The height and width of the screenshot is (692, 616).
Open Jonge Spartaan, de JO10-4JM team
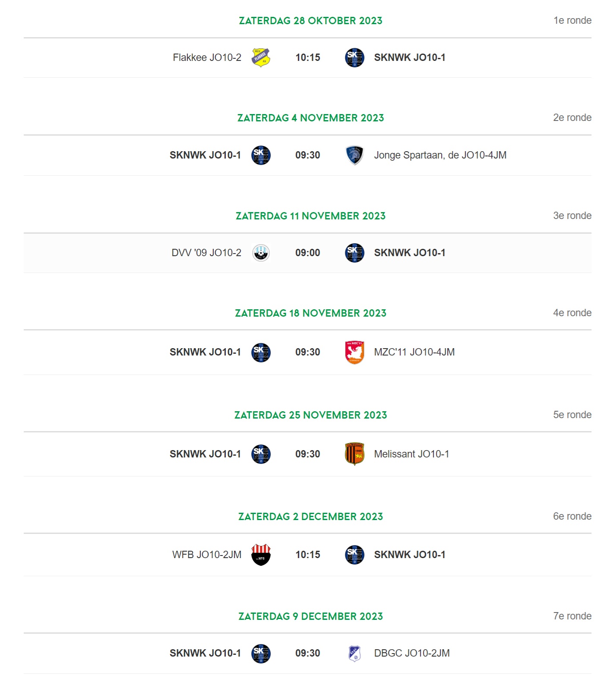pyautogui.click(x=440, y=155)
